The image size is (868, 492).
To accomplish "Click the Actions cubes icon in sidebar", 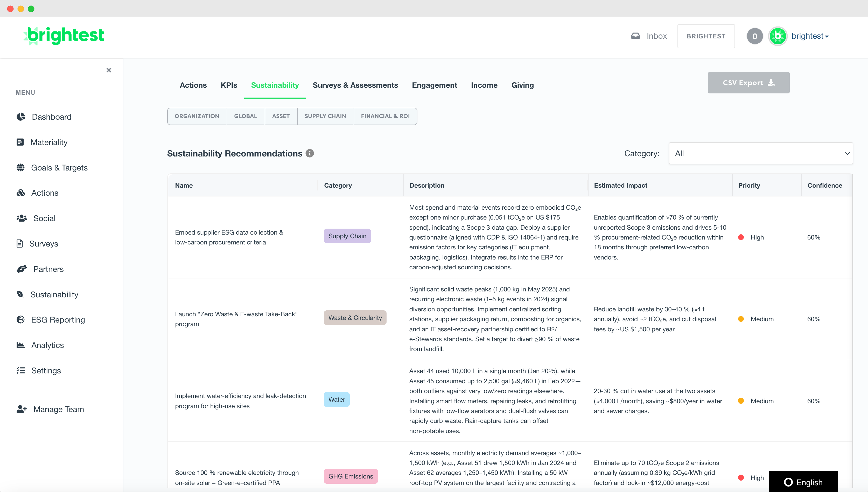I will pyautogui.click(x=20, y=193).
